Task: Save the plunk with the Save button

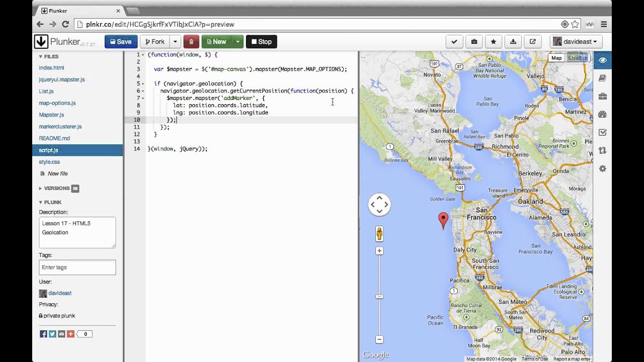Action: [x=121, y=42]
